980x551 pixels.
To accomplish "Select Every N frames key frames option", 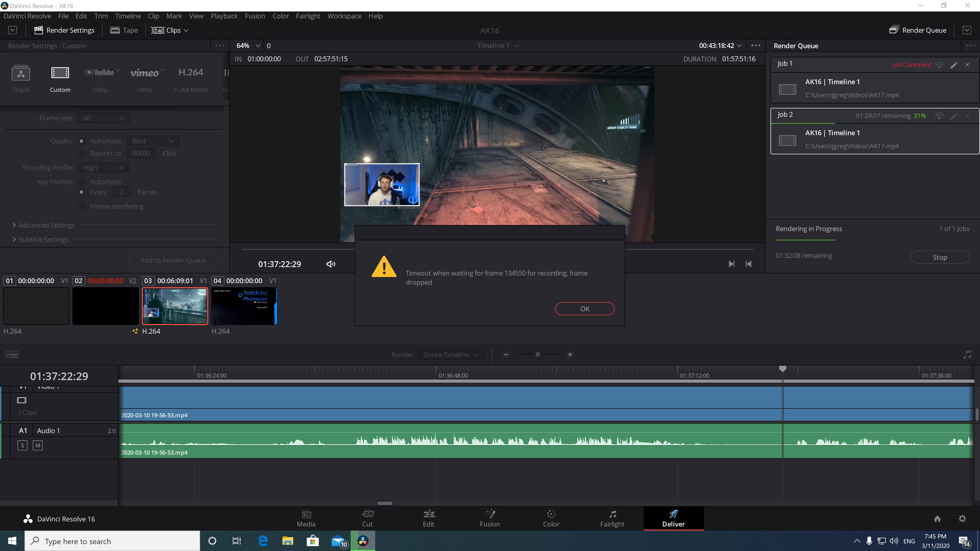I will (x=81, y=192).
